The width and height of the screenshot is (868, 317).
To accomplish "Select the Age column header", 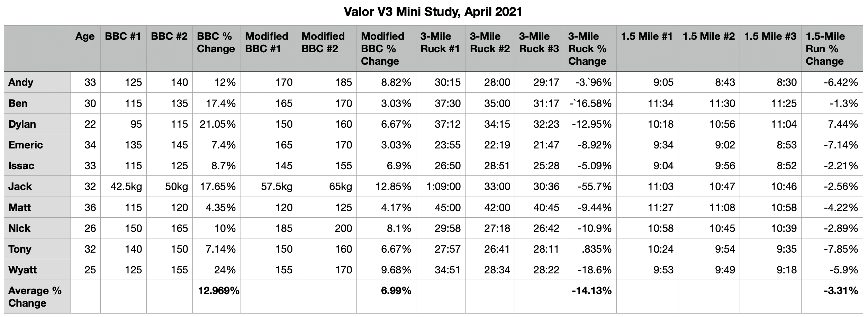I will [85, 37].
